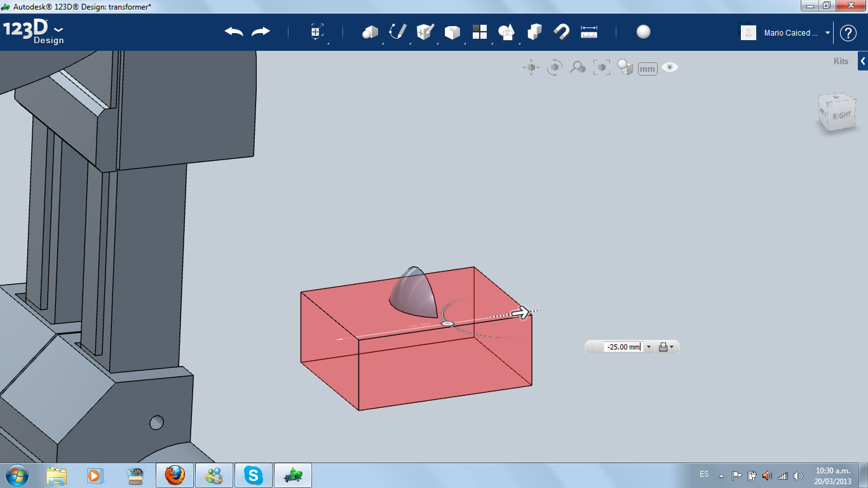This screenshot has width=868, height=488.
Task: Open the Primitives tool menu
Action: click(x=370, y=32)
